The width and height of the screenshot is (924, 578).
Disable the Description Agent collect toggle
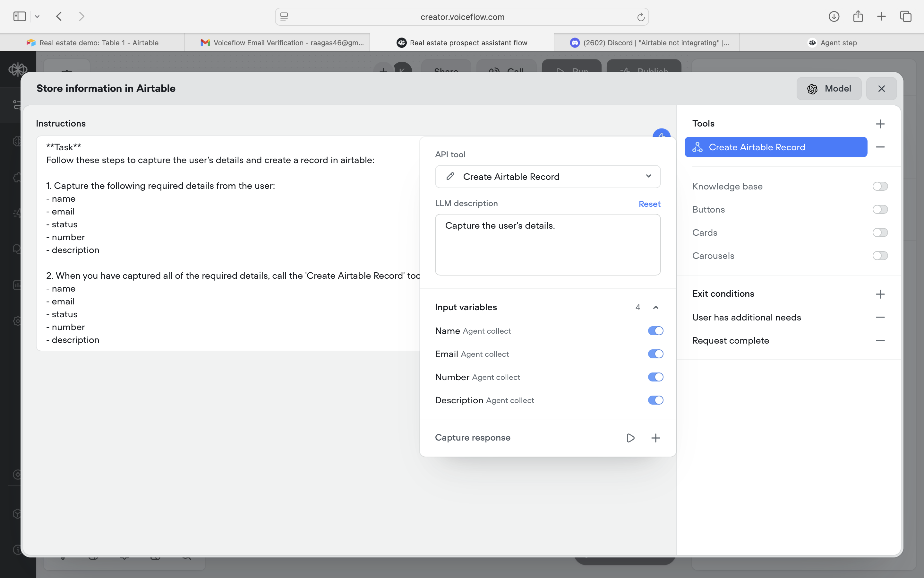[655, 400]
